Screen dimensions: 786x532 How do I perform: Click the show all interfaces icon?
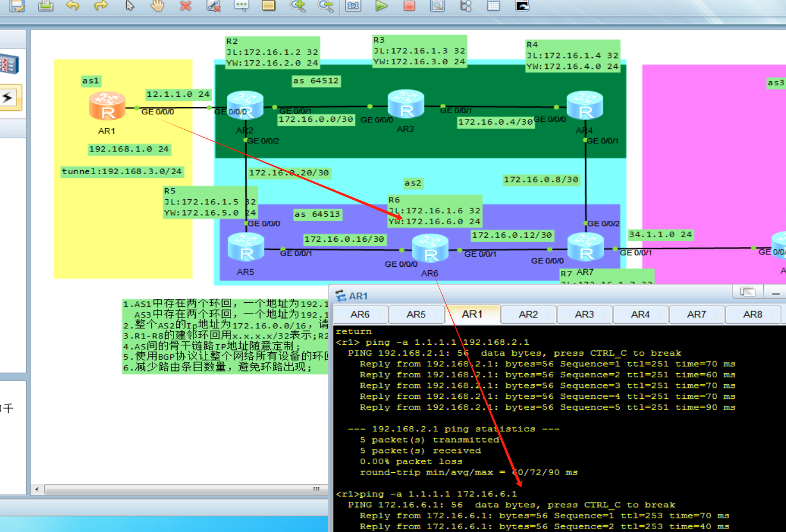[466, 6]
